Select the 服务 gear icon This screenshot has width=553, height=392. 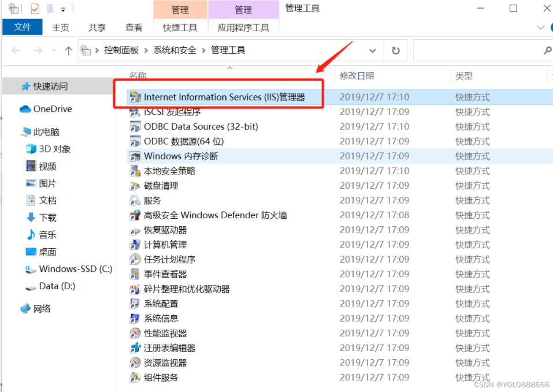point(135,200)
